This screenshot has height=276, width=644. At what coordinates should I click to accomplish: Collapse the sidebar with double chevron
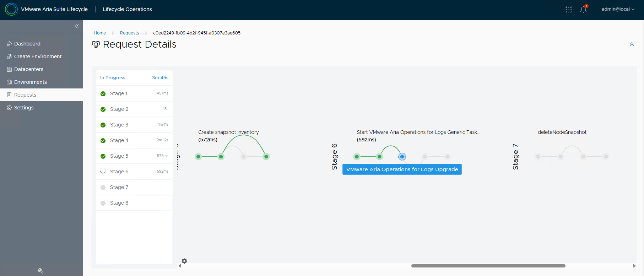pyautogui.click(x=77, y=26)
